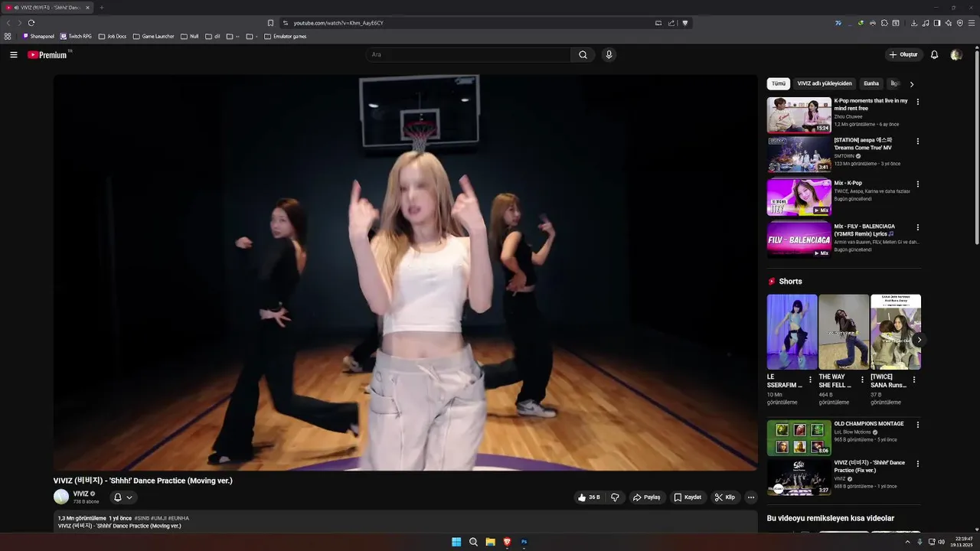The height and width of the screenshot is (551, 980).
Task: Reload the current page
Action: tap(31, 23)
